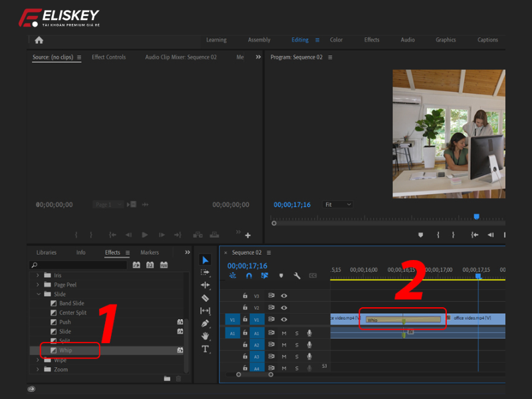Open the timeline settings wrench icon

297,276
